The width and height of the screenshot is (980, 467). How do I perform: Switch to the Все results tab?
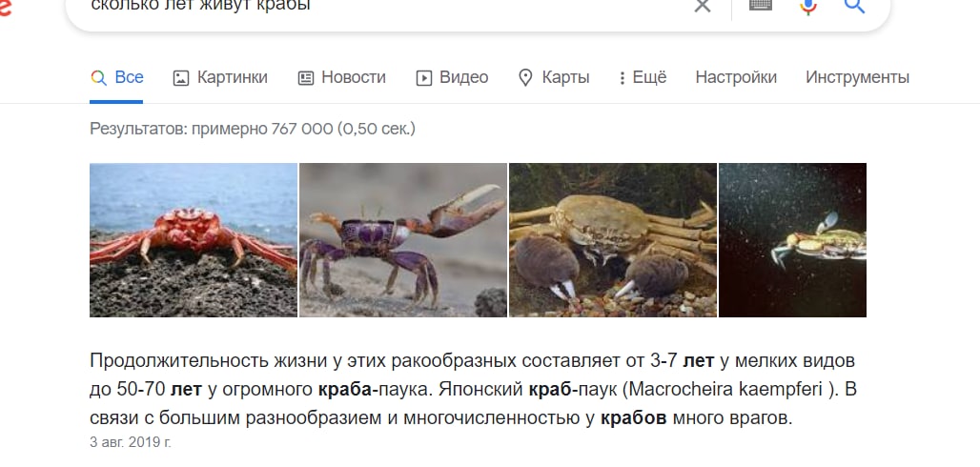pyautogui.click(x=117, y=78)
